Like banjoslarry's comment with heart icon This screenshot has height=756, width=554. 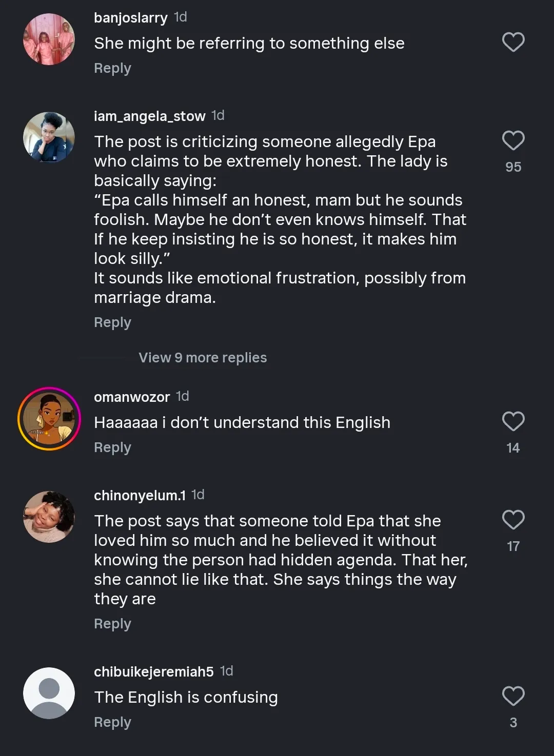pos(513,42)
